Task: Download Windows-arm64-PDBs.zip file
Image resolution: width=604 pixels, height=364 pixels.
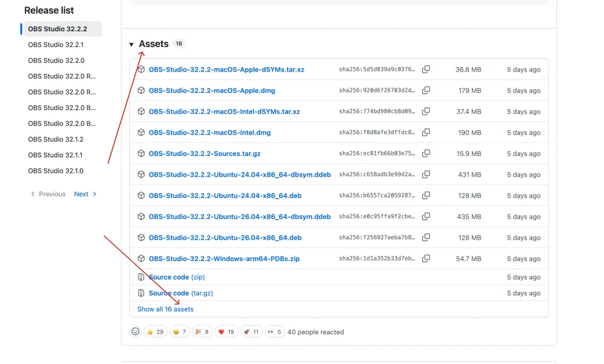Action: pos(224,258)
